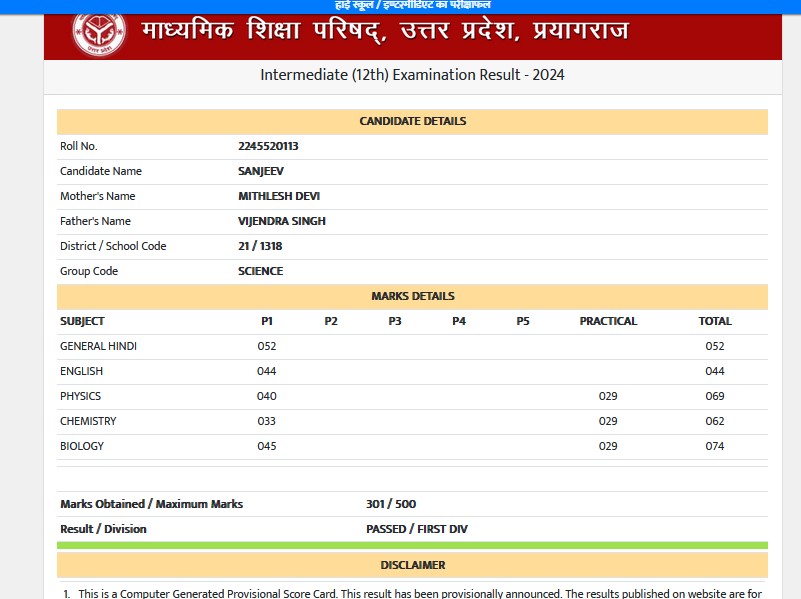Image resolution: width=801 pixels, height=599 pixels.
Task: Click the P2 column header
Action: (331, 321)
